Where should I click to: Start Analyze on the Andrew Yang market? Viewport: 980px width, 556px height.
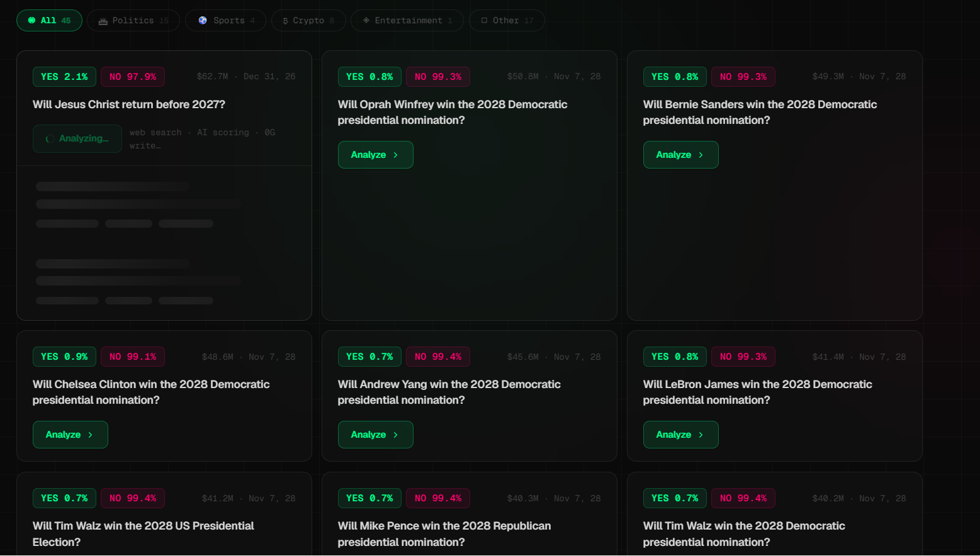375,435
